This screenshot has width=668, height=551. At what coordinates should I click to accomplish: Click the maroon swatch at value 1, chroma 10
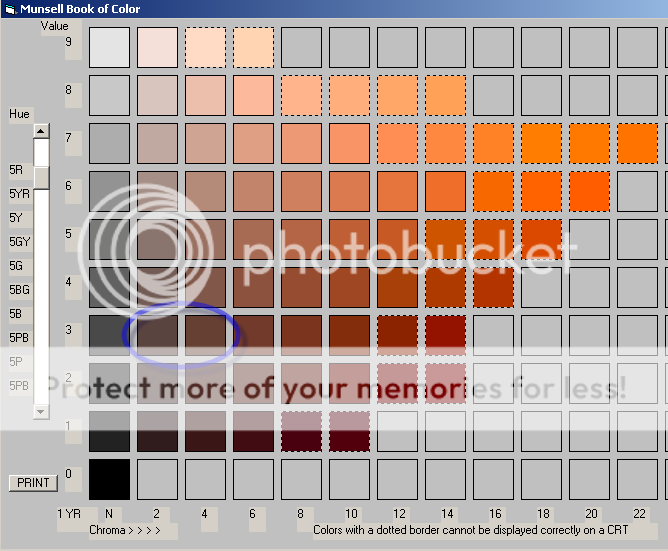pos(349,430)
